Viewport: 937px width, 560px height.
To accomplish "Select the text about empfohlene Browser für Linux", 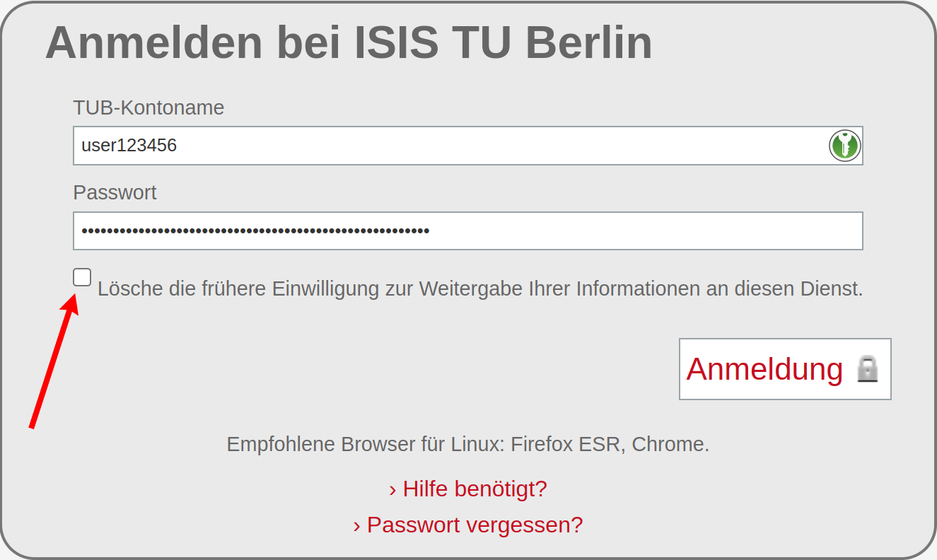I will pos(468,444).
